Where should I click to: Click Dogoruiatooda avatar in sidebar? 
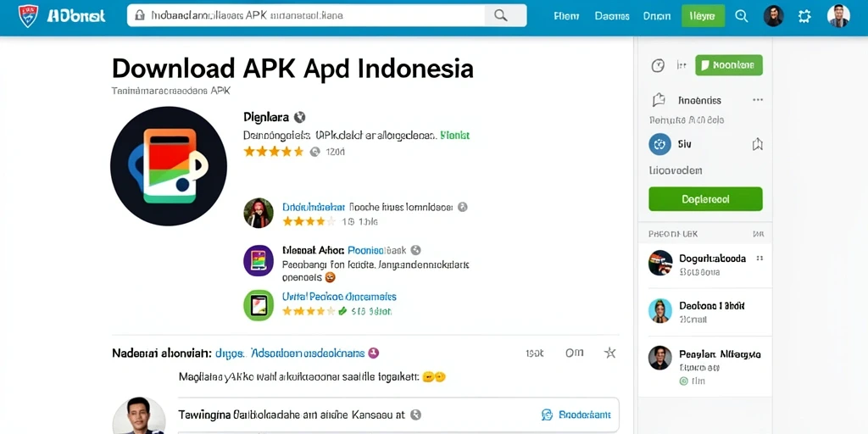click(660, 263)
